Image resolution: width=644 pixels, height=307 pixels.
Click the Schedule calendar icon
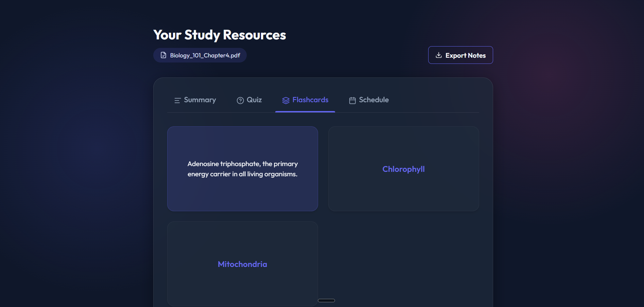pyautogui.click(x=352, y=101)
